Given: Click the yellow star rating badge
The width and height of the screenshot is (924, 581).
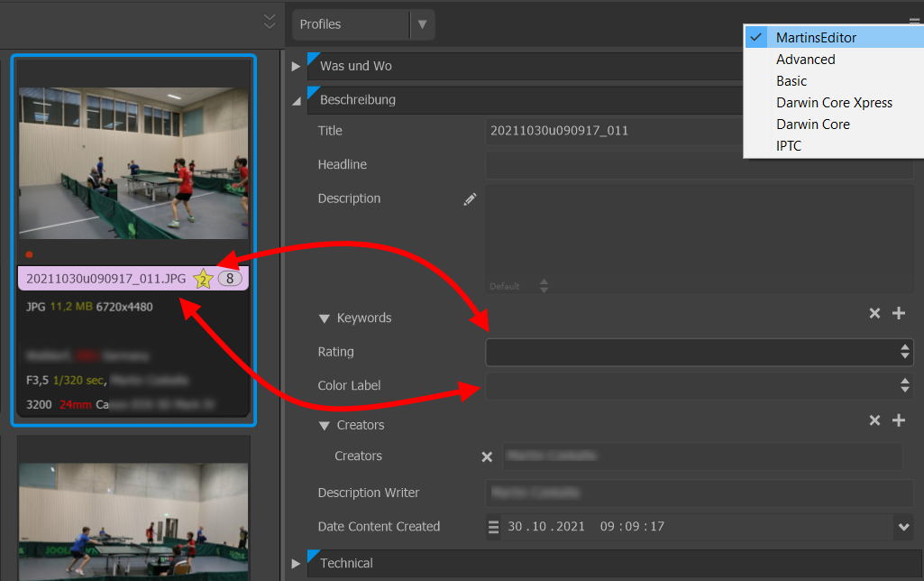Looking at the screenshot, I should click(x=204, y=279).
